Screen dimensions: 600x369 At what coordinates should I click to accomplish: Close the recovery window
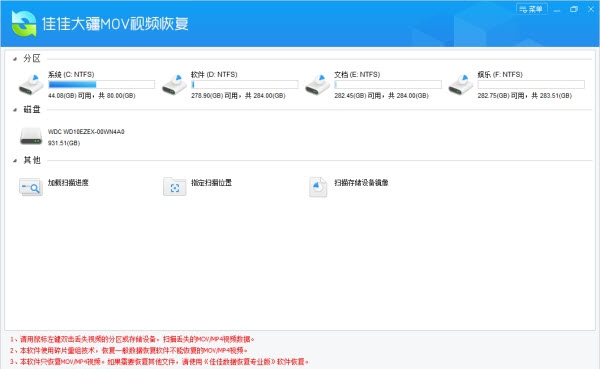point(591,9)
